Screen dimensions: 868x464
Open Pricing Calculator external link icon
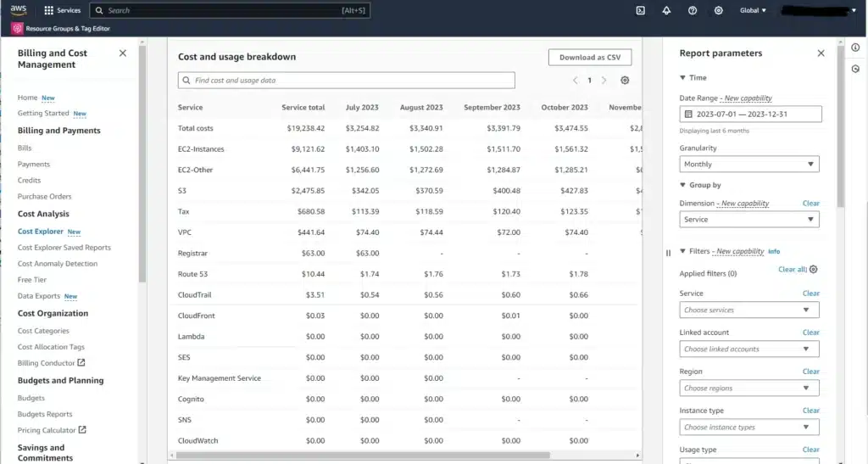(82, 430)
